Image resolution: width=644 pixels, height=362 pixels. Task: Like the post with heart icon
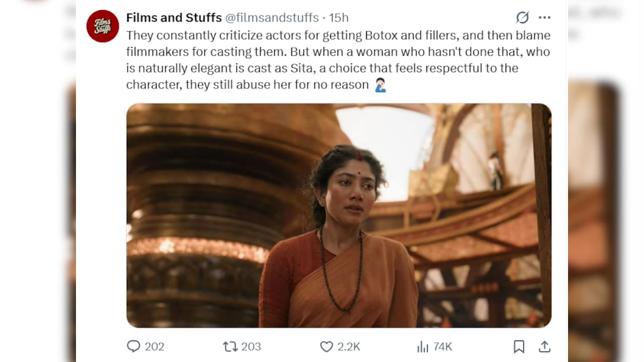pyautogui.click(x=327, y=346)
